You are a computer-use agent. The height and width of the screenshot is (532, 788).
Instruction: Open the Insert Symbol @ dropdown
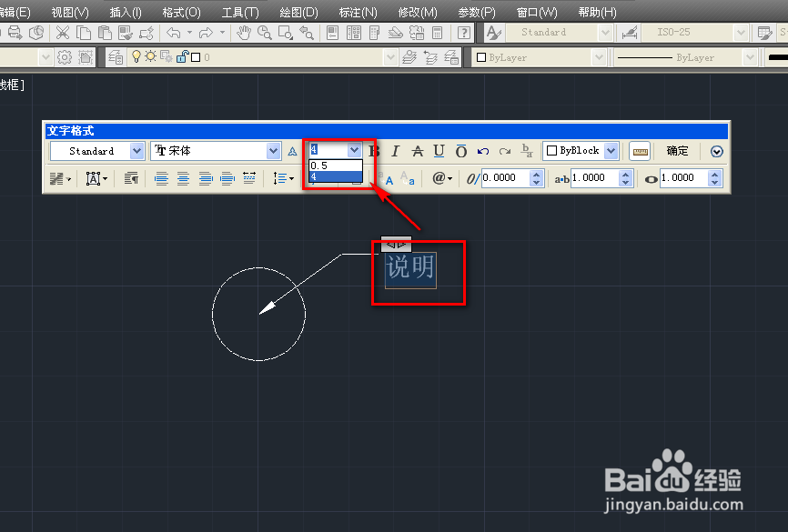(x=442, y=178)
